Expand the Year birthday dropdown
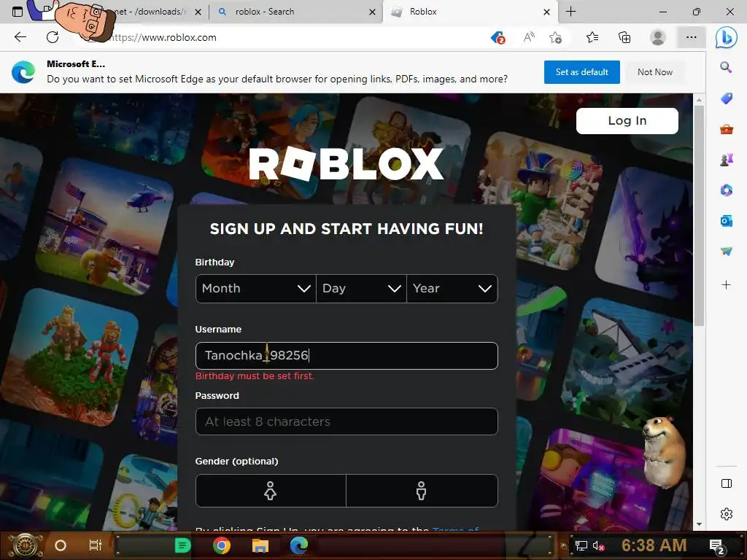This screenshot has width=747, height=560. 452,289
